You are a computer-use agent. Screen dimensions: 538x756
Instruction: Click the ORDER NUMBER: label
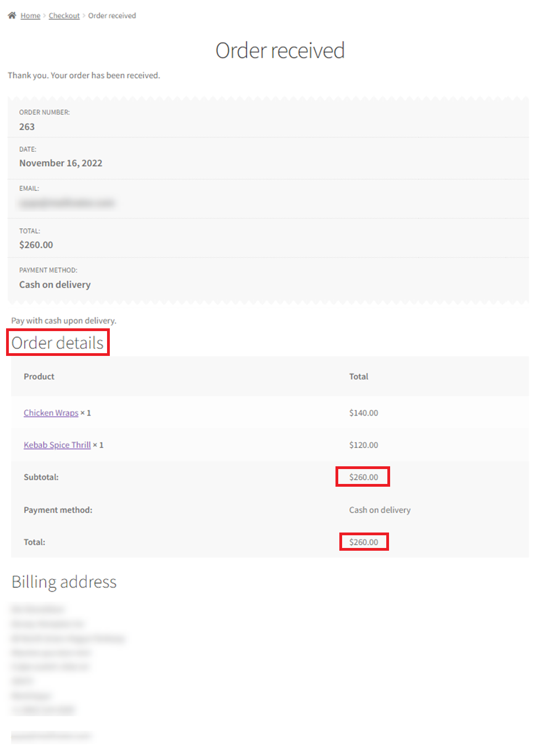45,112
